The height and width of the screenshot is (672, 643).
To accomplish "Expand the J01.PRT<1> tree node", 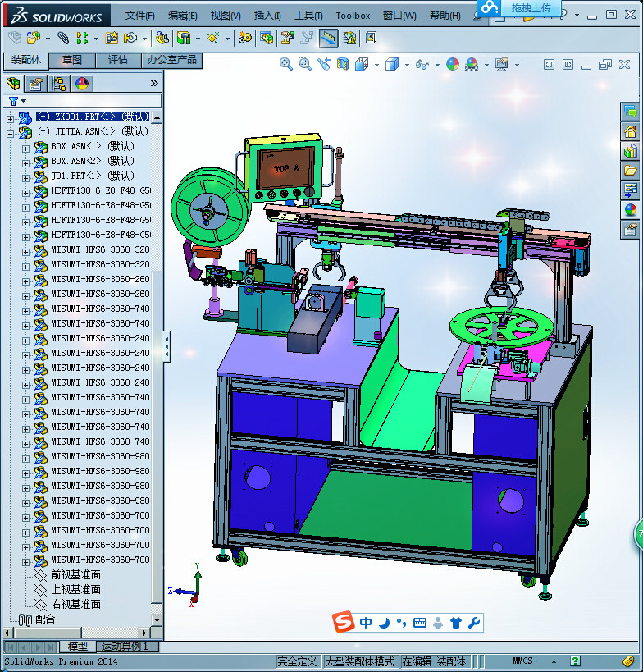I will (x=25, y=178).
